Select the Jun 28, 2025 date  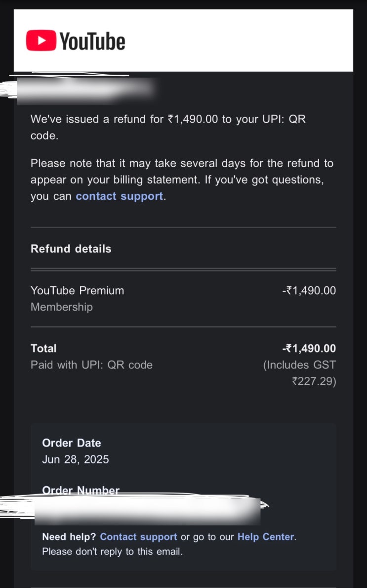point(76,459)
